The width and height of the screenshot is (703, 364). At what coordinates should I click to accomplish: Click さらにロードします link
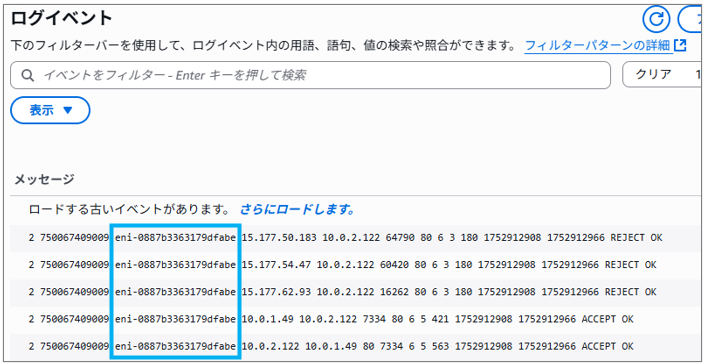[297, 210]
